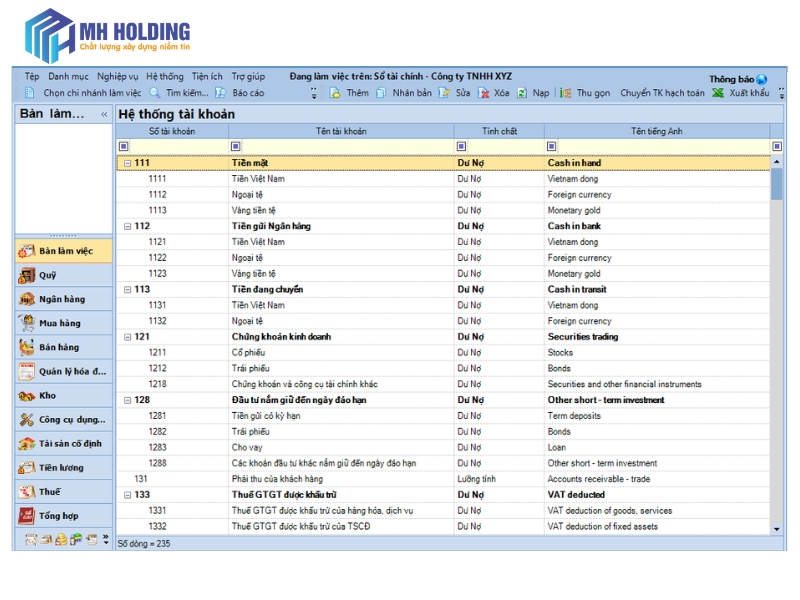The image size is (800, 600).
Task: Open the Danh mục menu
Action: coord(68,77)
